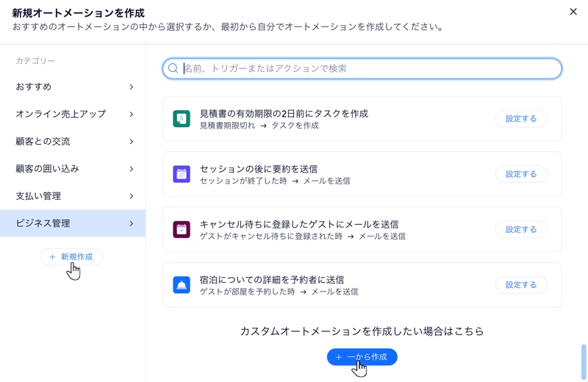This screenshot has width=588, height=382.
Task: Select the ビジネス管理 category
Action: point(73,223)
